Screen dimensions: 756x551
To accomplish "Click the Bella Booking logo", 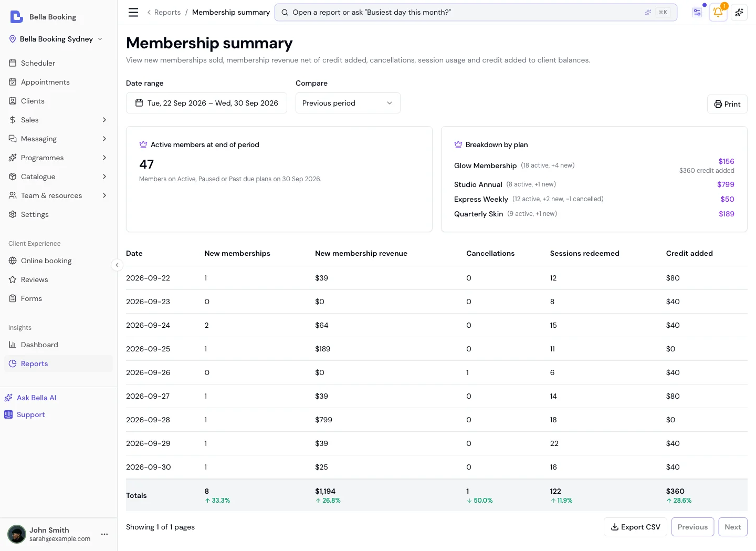I will point(17,17).
